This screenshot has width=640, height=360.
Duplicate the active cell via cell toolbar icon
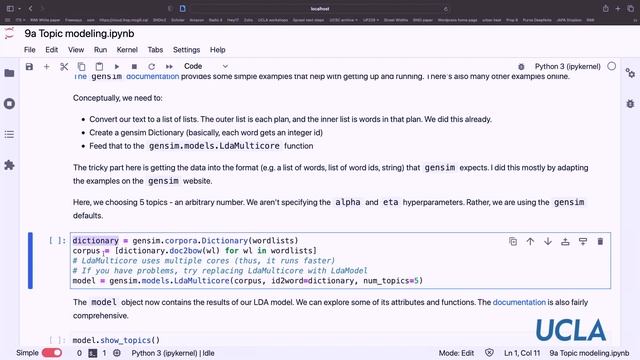513,242
